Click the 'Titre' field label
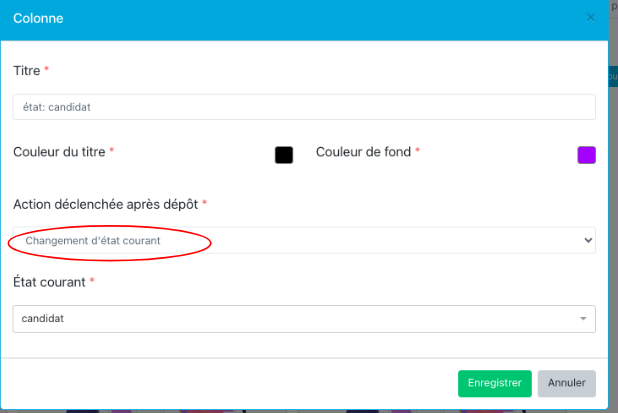618x413 pixels. [26, 71]
